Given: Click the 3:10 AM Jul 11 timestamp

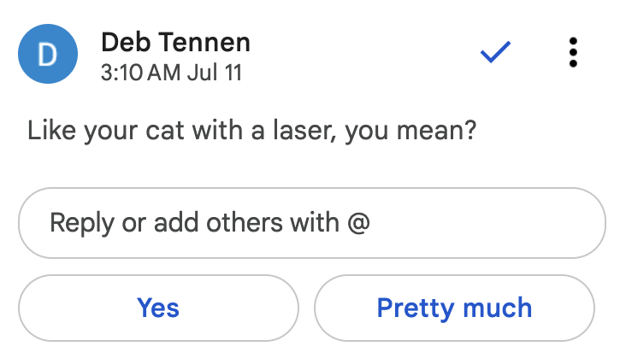Looking at the screenshot, I should (171, 73).
